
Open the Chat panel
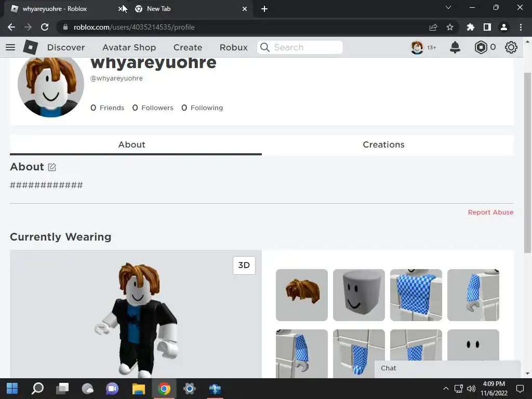pyautogui.click(x=447, y=368)
